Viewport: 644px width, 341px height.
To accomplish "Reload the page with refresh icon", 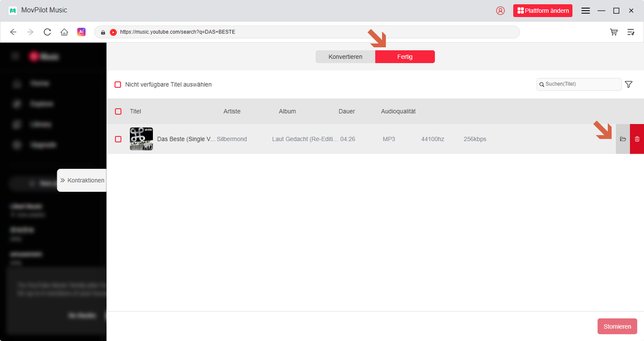I will 47,32.
